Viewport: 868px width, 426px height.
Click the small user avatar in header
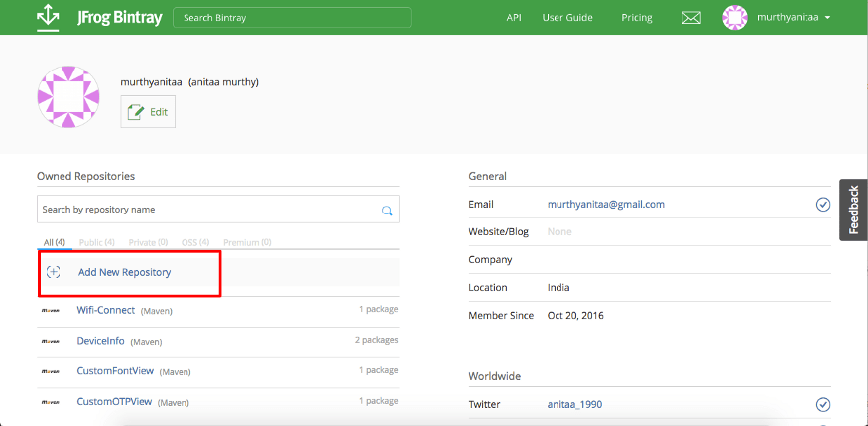pos(735,18)
